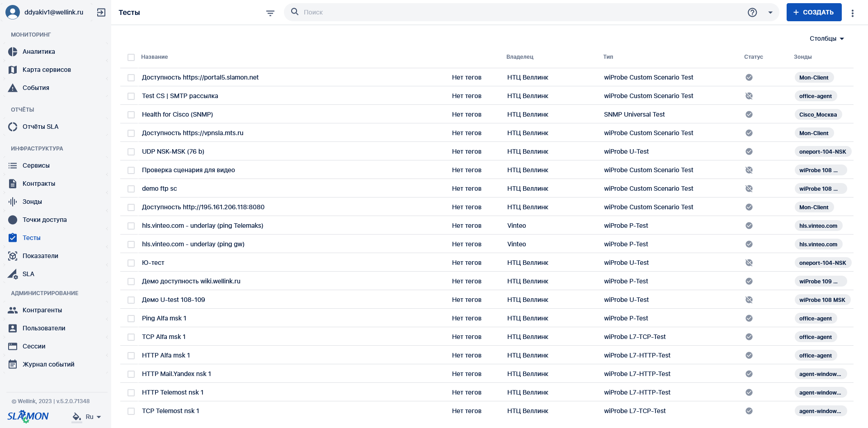868x428 pixels.
Task: Click Демо U-test 108-109 test name
Action: point(174,300)
